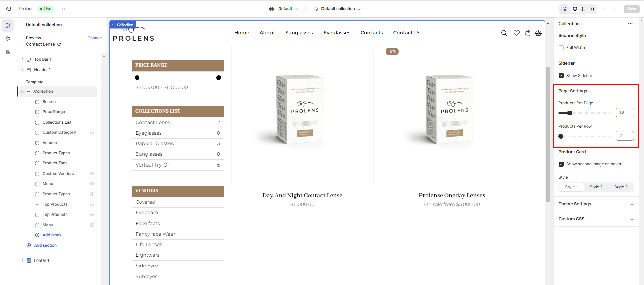Uncheck the Show Sidebar checkbox
This screenshot has width=644, height=285.
pos(561,76)
